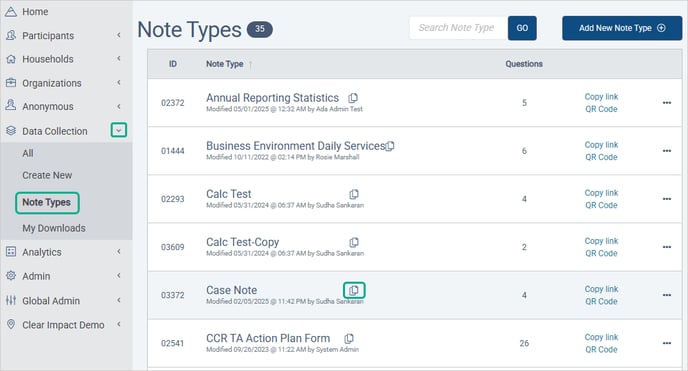
Task: Click the copy icon beside Case Note
Action: click(354, 290)
